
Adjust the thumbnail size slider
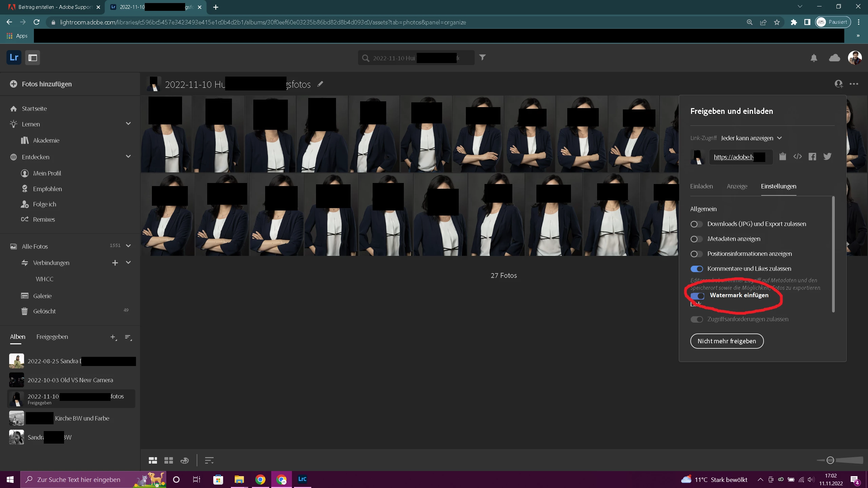(x=830, y=460)
